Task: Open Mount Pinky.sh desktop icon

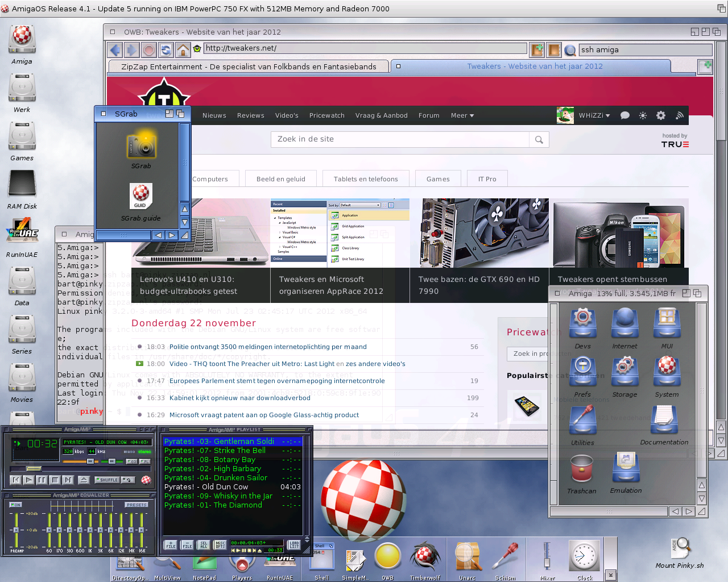Action: click(x=680, y=548)
